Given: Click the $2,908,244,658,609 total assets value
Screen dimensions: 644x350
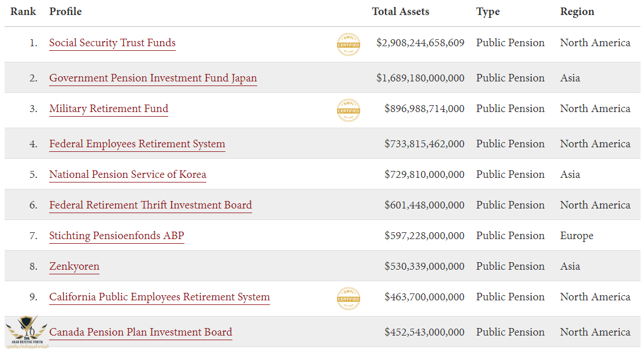Looking at the screenshot, I should coord(420,43).
